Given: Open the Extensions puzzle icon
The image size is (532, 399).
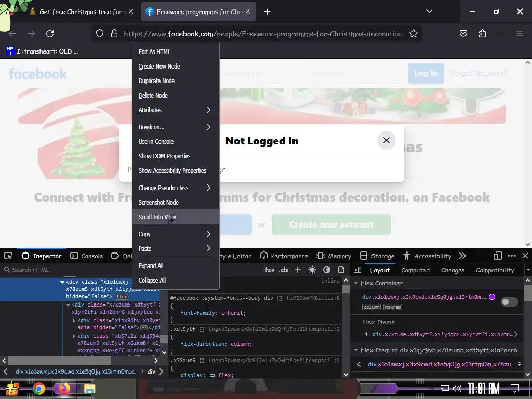Looking at the screenshot, I should tap(482, 33).
